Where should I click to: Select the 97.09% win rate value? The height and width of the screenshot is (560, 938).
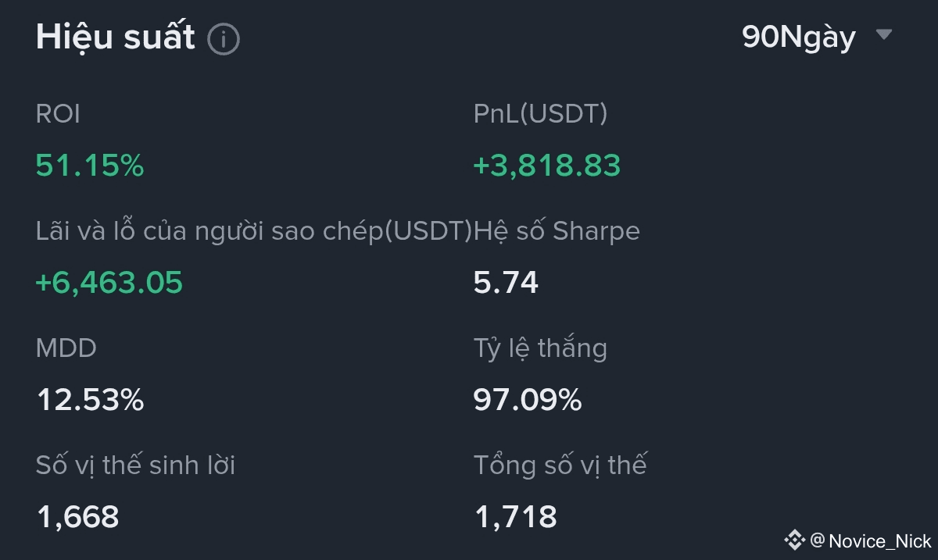click(x=528, y=400)
